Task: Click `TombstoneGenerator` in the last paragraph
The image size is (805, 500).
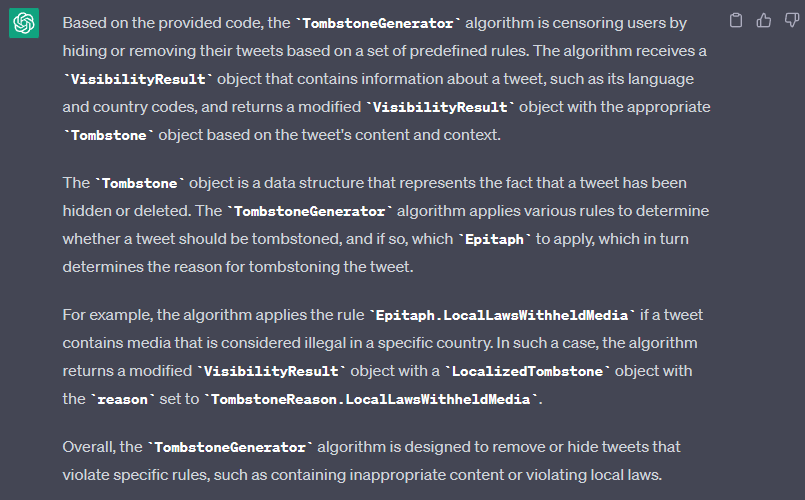Action: click(x=231, y=446)
